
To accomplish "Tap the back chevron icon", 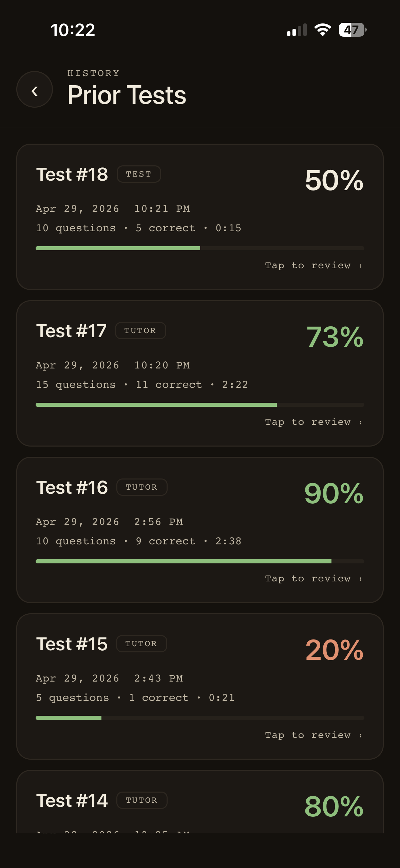I will point(34,90).
